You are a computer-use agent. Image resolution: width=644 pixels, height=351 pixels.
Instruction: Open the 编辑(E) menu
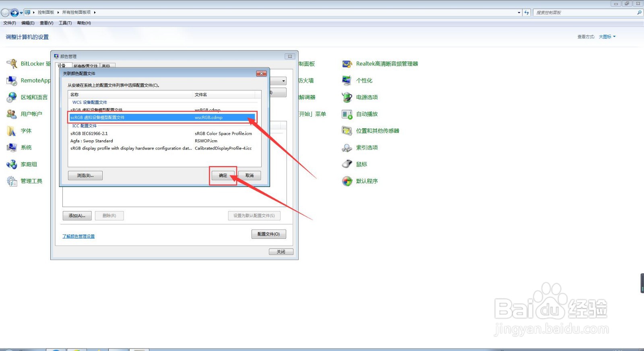coord(28,23)
